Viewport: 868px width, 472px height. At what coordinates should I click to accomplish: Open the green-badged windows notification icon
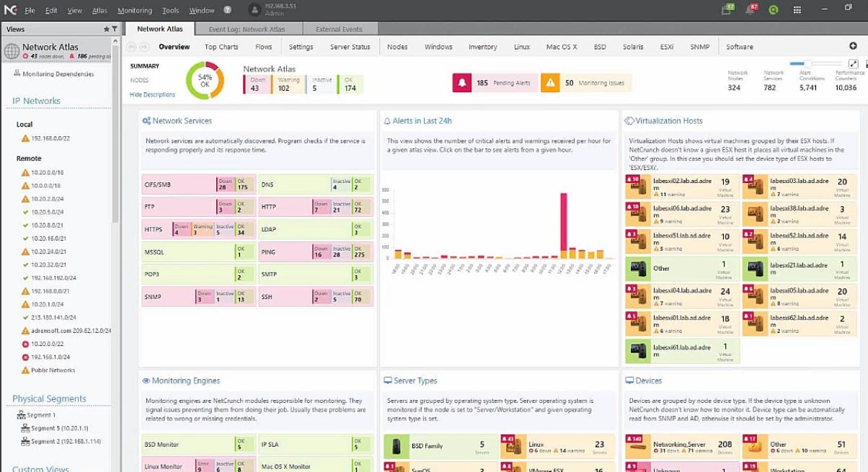coord(727,10)
